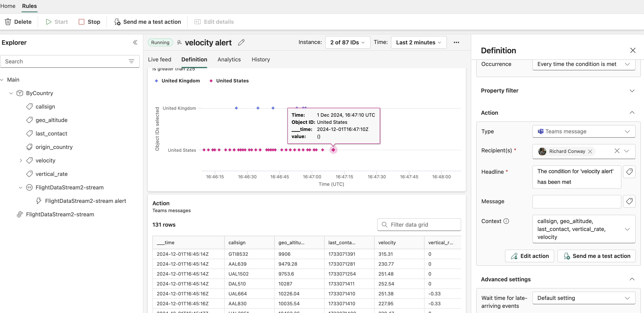Screen dimensions: 644x313
Task: Close the Definition panel
Action: click(632, 51)
